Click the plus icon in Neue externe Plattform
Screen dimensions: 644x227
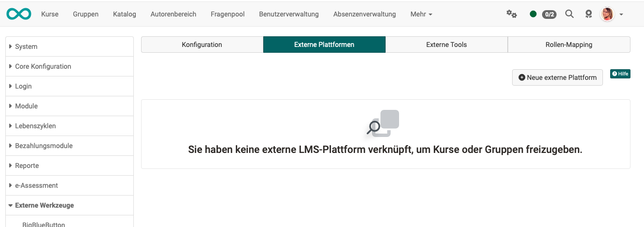[x=522, y=77]
